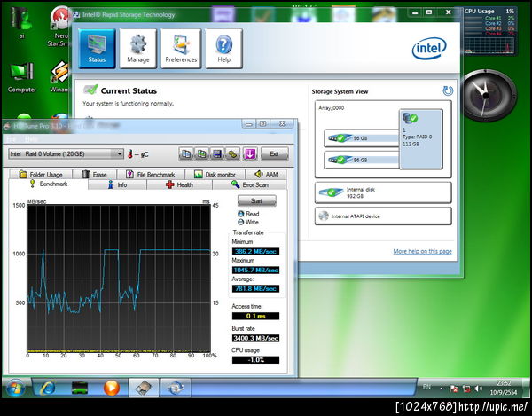Click the EN language indicator in taskbar

(x=426, y=387)
